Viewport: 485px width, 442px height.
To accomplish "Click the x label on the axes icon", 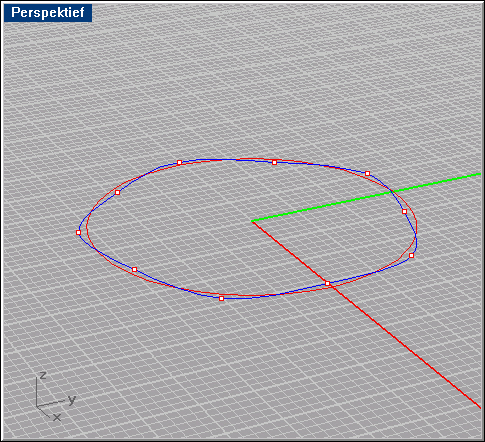I will point(57,417).
